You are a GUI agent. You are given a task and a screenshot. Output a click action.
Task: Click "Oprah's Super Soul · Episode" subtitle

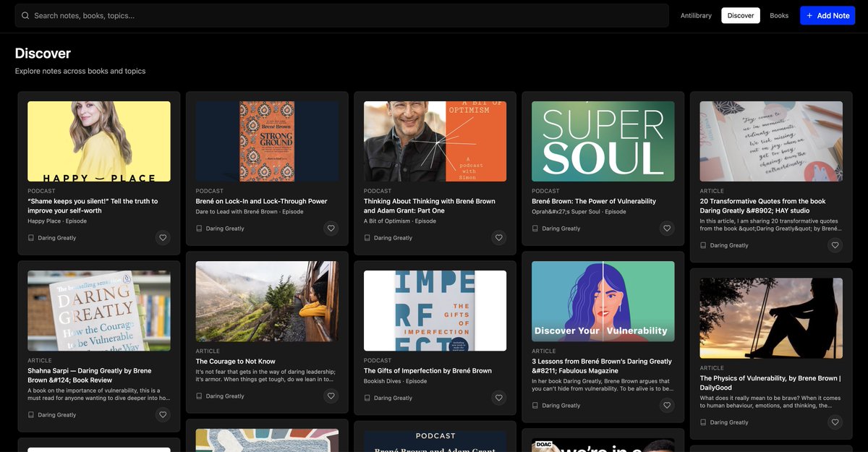click(579, 211)
